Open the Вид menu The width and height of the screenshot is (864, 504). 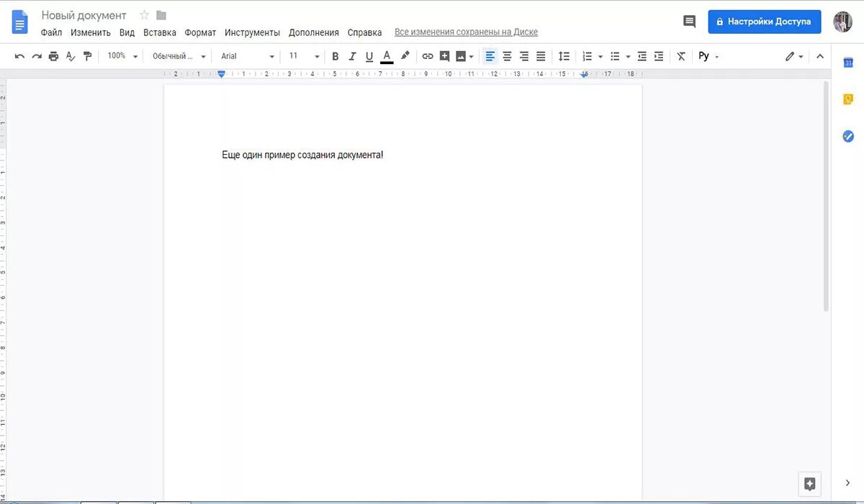(x=127, y=32)
